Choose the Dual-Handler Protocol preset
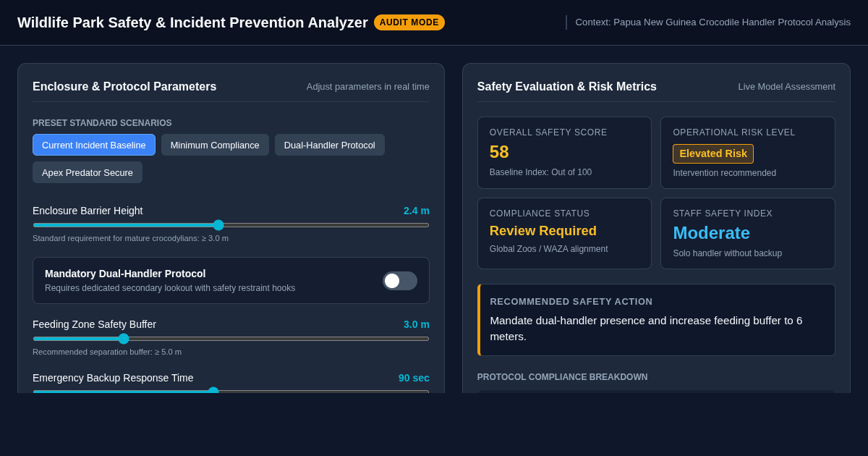Image resolution: width=868 pixels, height=456 pixels. 330,145
